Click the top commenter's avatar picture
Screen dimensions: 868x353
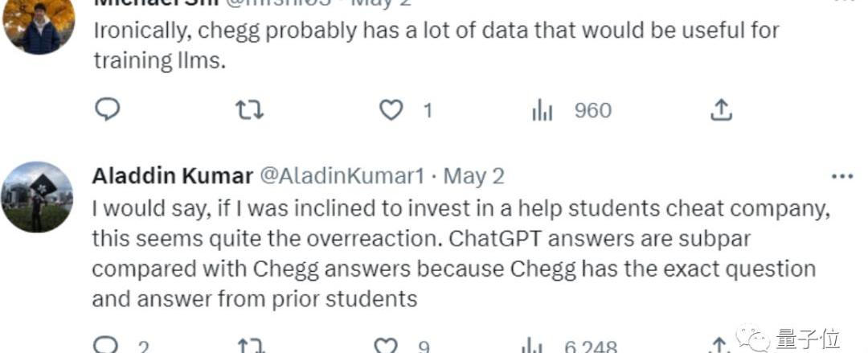[39, 27]
